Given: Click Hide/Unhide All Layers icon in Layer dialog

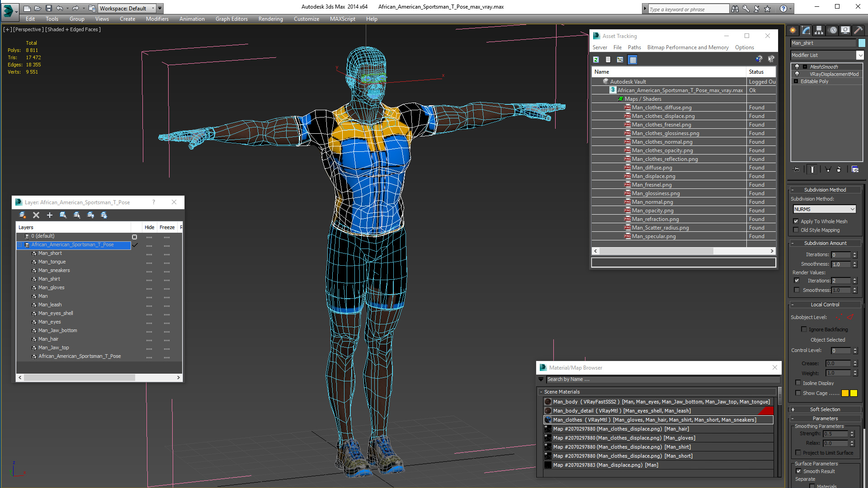Looking at the screenshot, I should coord(91,215).
